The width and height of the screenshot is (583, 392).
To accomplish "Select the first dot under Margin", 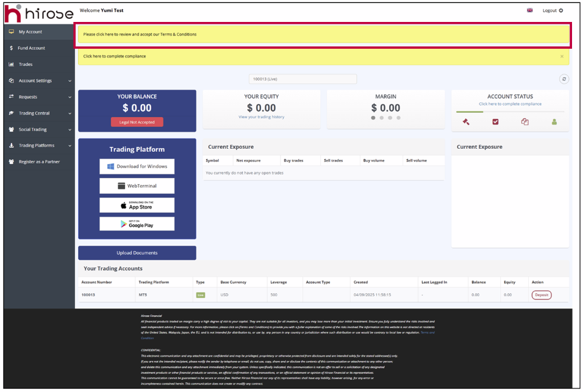I will pos(373,118).
